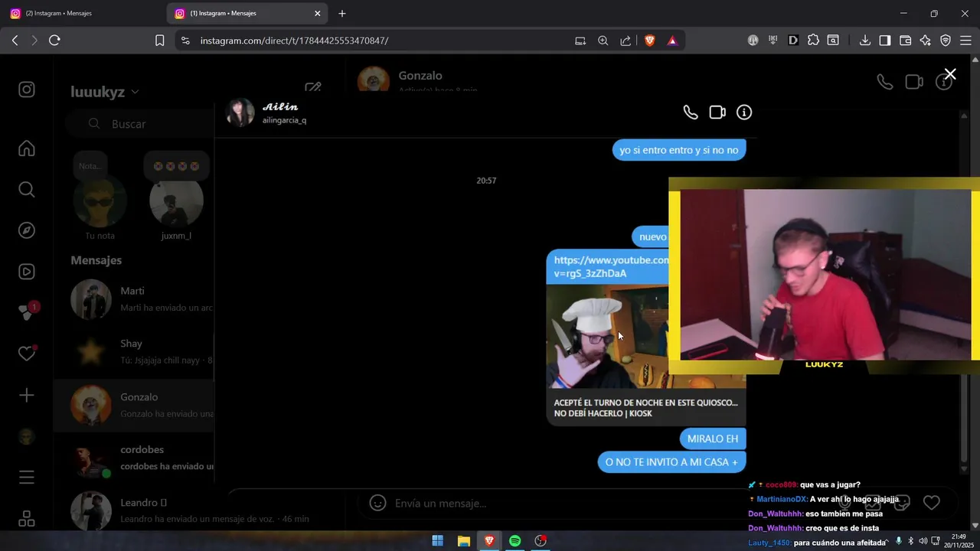
Task: Open the Instagram home logo in sidebar
Action: click(x=27, y=90)
